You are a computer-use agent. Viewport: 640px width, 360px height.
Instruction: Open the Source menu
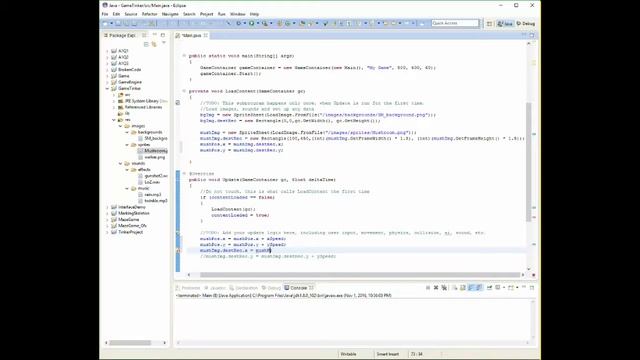pos(131,14)
